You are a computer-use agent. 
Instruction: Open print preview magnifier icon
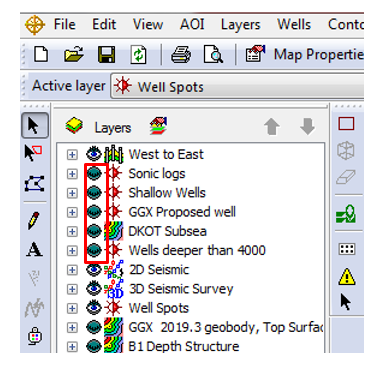(x=213, y=55)
